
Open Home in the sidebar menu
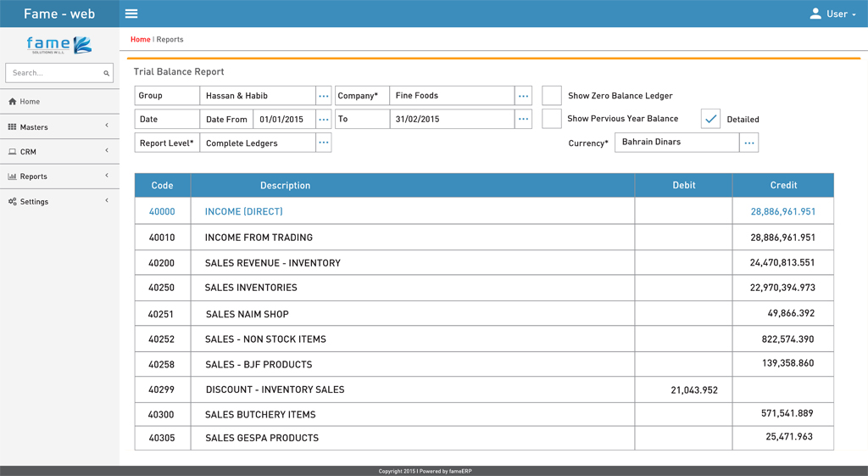click(x=59, y=102)
